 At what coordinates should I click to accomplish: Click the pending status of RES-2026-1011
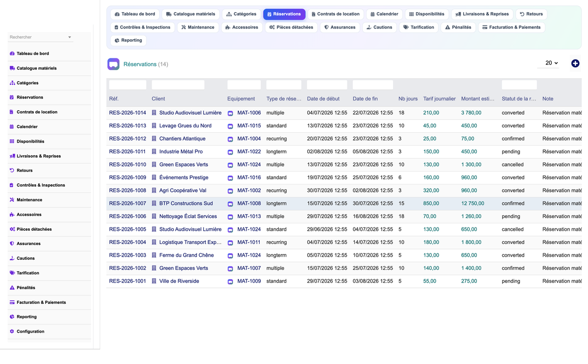click(511, 152)
